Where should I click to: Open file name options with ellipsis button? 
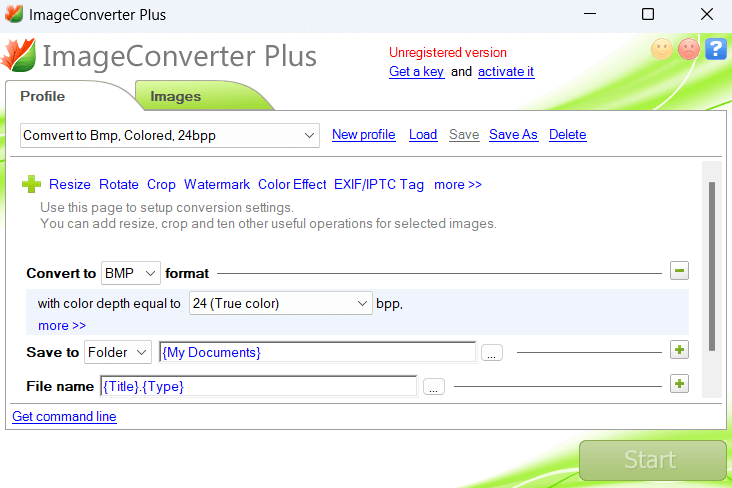click(434, 387)
